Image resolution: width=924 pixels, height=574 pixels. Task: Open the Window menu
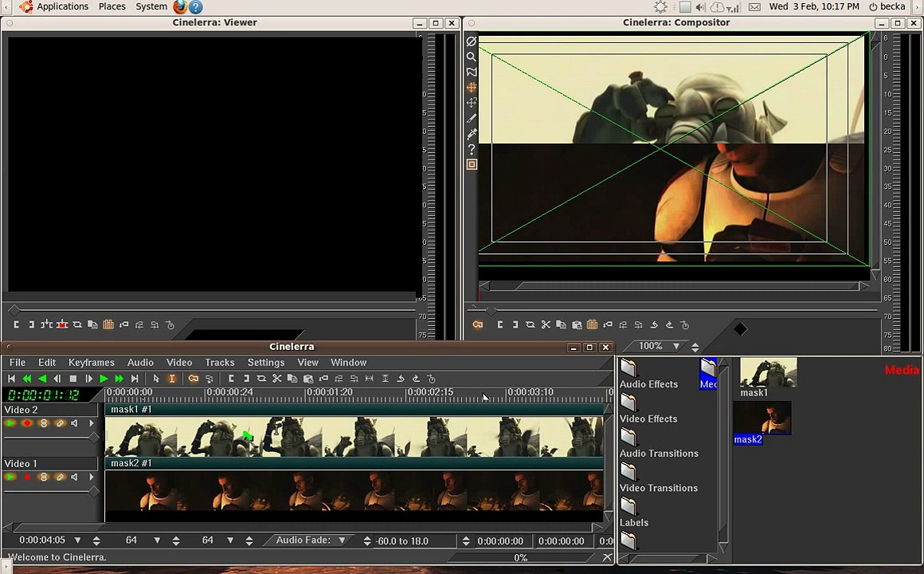(348, 362)
